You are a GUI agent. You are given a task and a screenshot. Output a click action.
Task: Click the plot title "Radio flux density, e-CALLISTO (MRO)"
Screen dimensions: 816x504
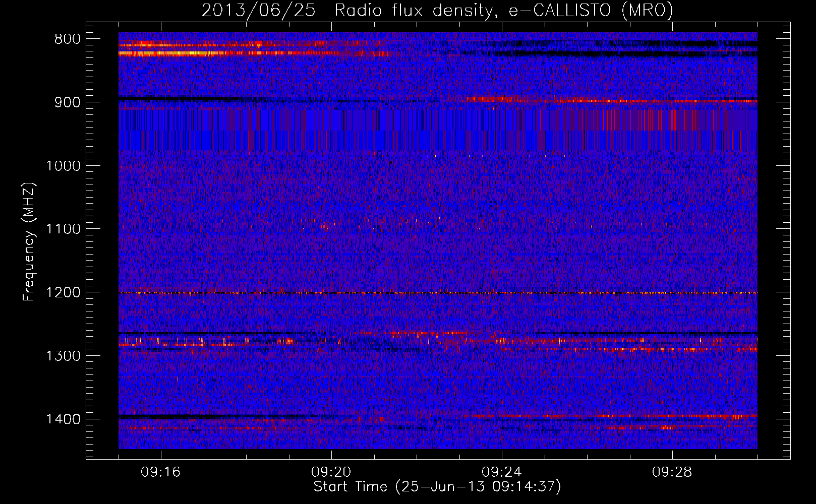(x=504, y=10)
